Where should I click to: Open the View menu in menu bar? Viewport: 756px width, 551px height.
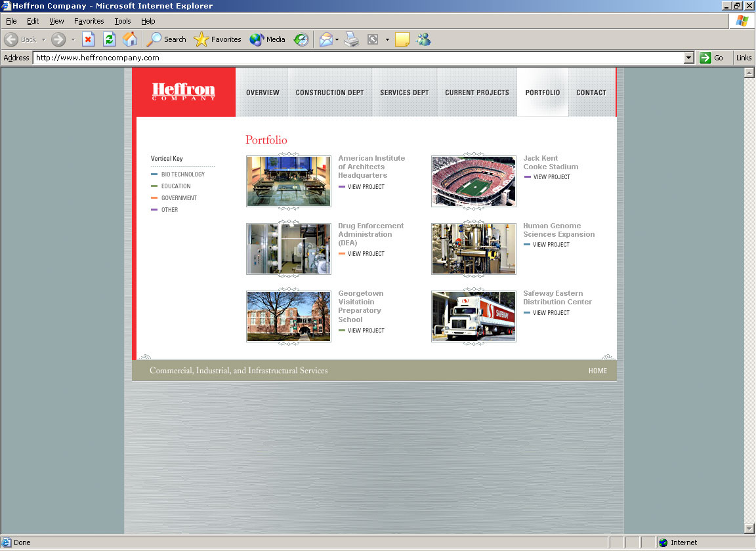[x=56, y=21]
